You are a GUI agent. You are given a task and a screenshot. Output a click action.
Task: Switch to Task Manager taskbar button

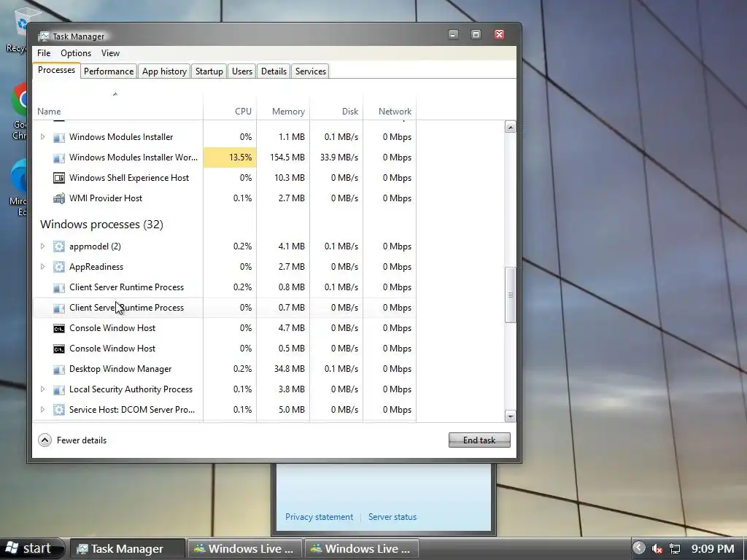click(127, 548)
